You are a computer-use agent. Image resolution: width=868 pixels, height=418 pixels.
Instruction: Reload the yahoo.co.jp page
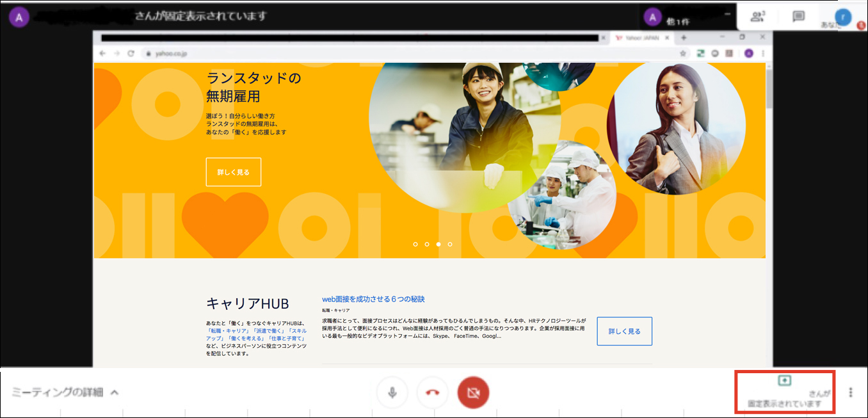point(131,54)
